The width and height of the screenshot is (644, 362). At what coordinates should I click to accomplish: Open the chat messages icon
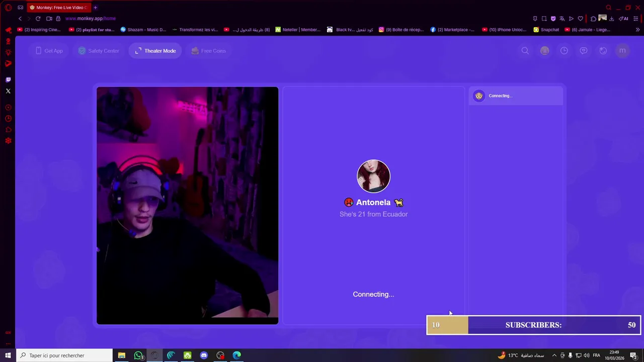coord(584,51)
